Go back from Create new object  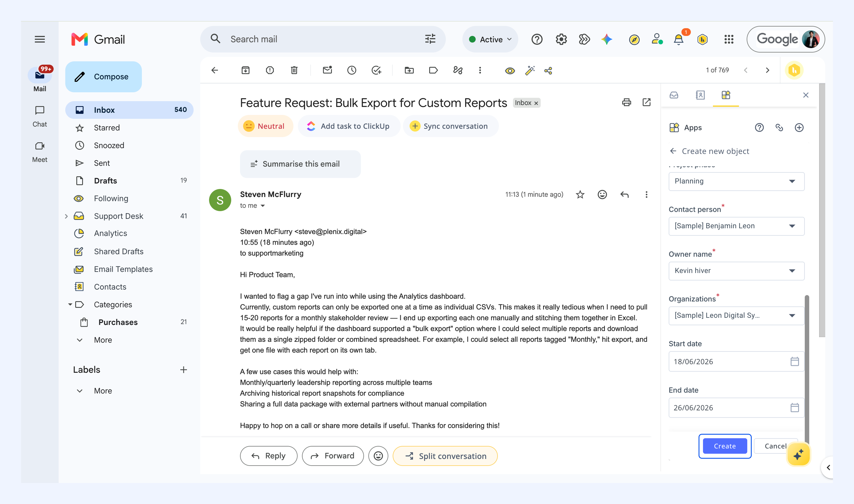[673, 151]
